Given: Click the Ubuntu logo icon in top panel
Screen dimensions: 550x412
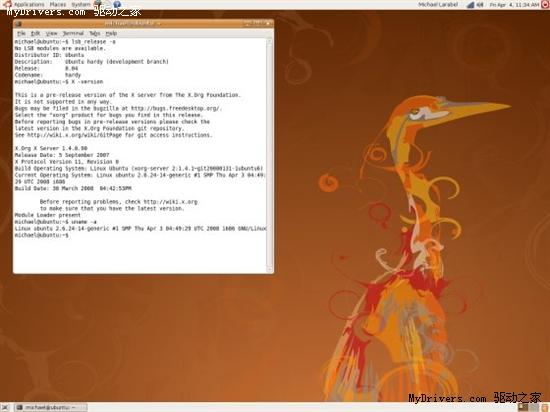Looking at the screenshot, I should tap(7, 4).
